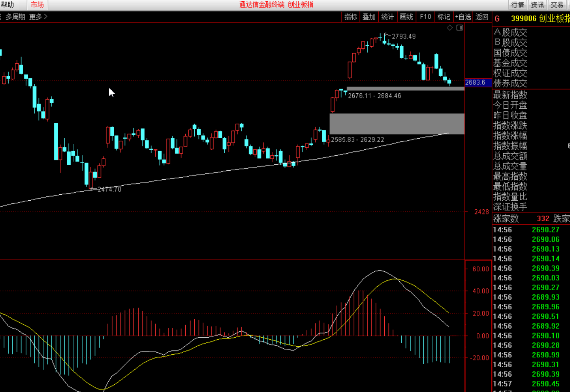Open the 交易 trading tab

557,5
